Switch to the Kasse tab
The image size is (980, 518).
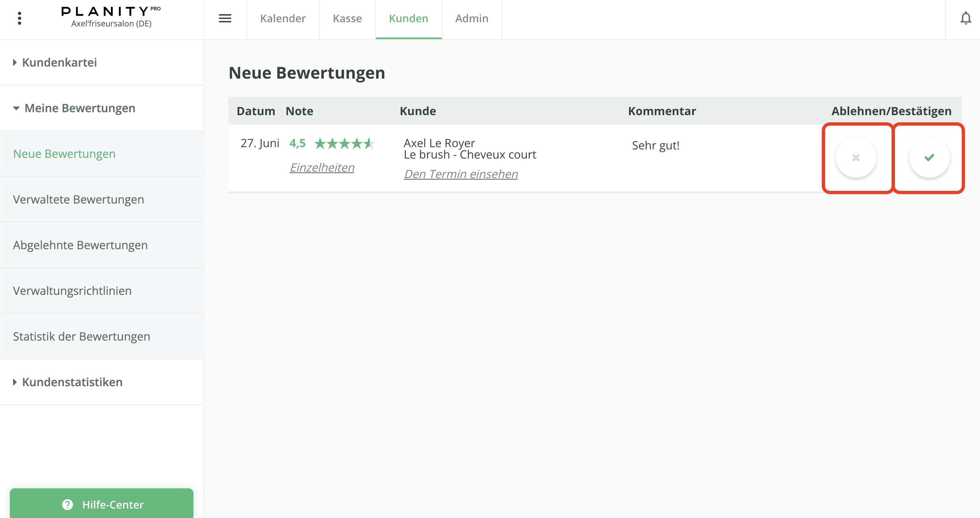347,18
